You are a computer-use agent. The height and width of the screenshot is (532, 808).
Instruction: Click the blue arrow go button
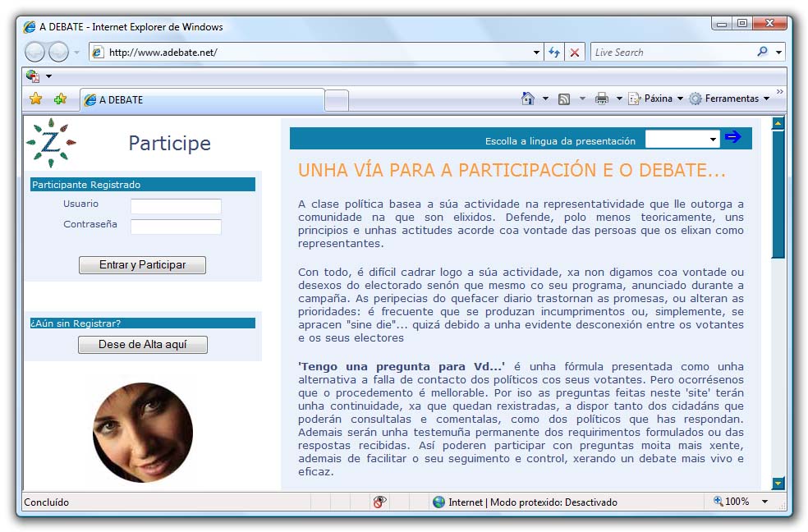[732, 136]
